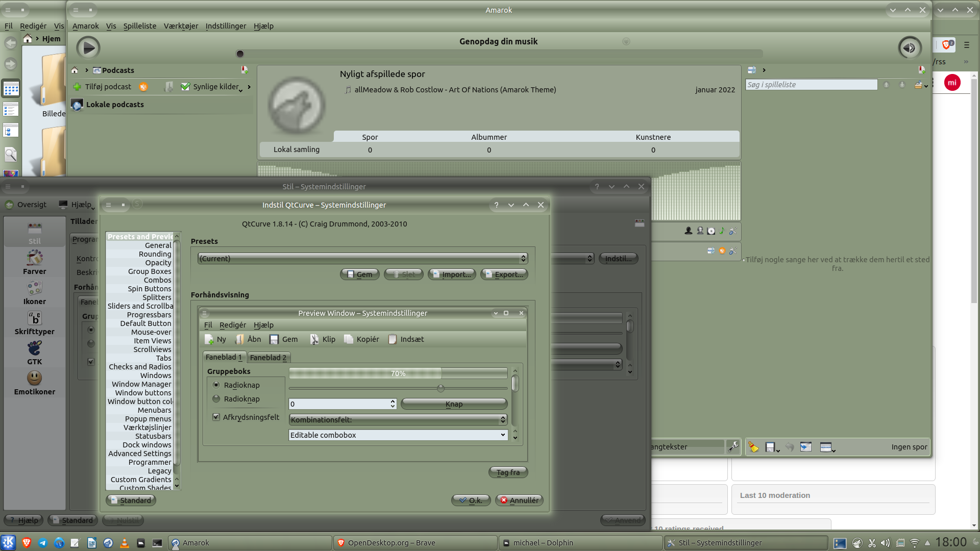Click the Ny icon in preview toolbar

point(209,340)
